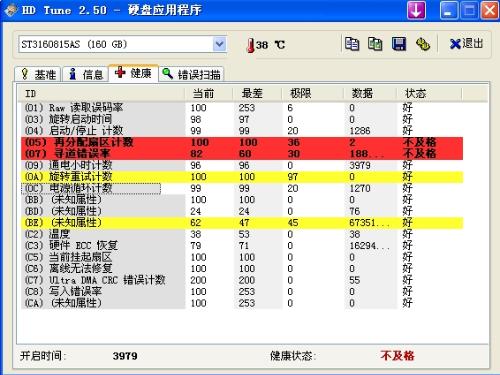Click the green copy screenshot icon
Image resolution: width=500 pixels, height=375 pixels.
[x=375, y=44]
